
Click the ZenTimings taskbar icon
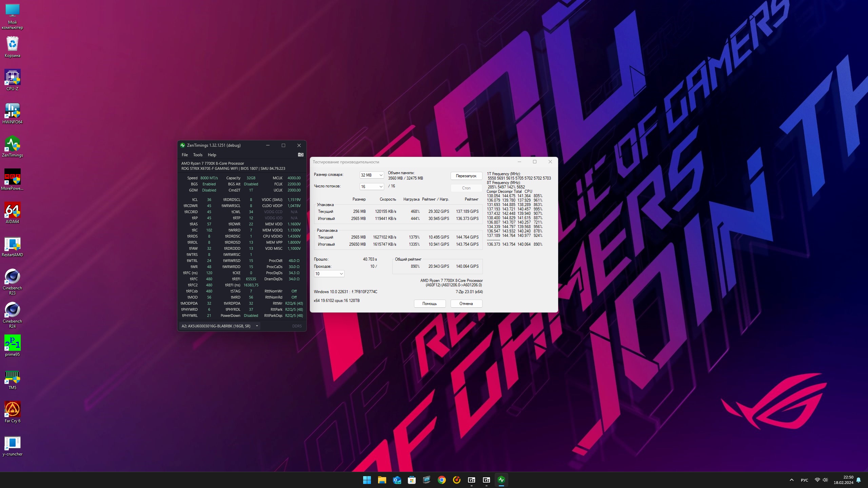coord(501,480)
